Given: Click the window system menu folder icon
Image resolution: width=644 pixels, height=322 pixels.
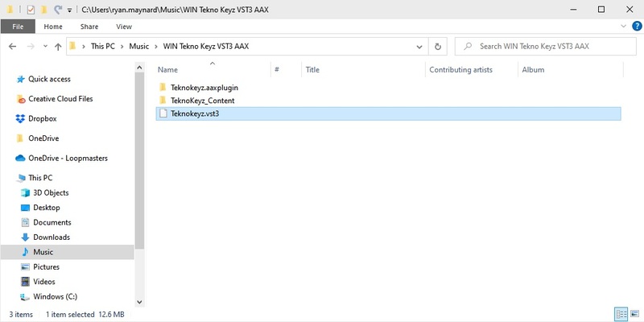Looking at the screenshot, I should pyautogui.click(x=10, y=10).
